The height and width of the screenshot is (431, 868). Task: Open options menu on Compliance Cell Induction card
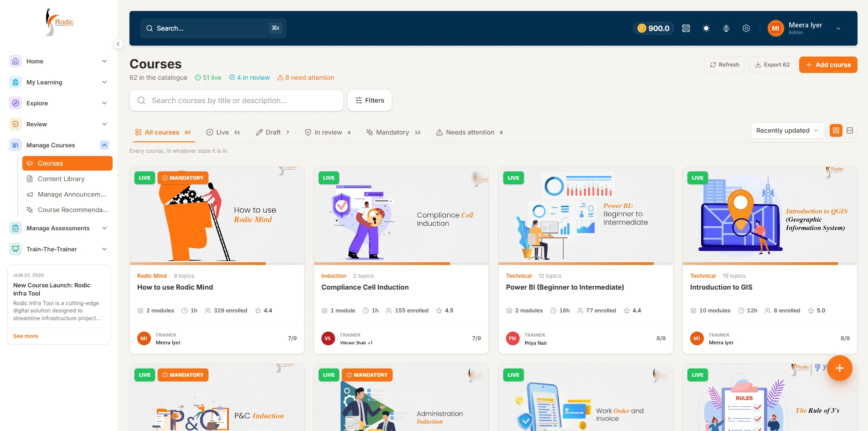[477, 178]
